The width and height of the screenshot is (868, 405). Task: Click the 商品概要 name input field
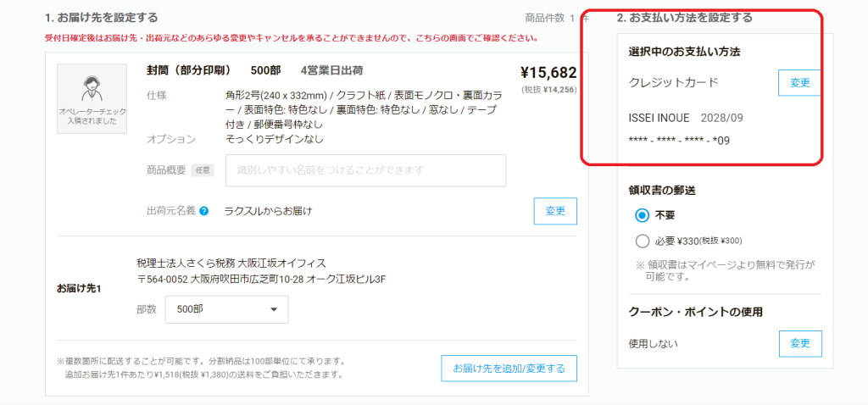tap(365, 170)
